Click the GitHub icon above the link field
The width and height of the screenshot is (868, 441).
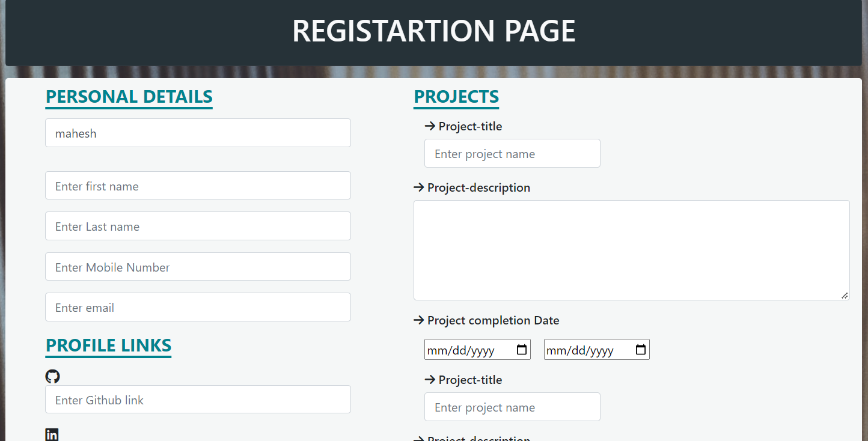coord(52,376)
